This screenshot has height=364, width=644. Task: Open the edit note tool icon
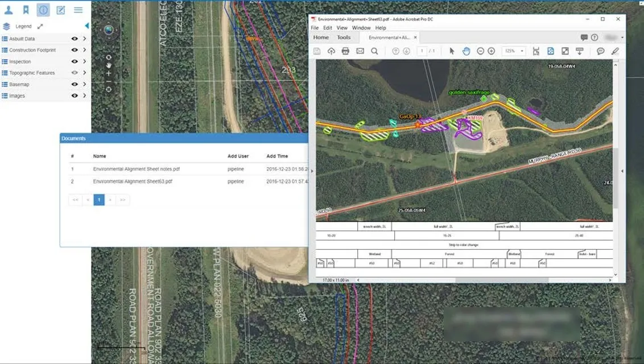point(61,10)
